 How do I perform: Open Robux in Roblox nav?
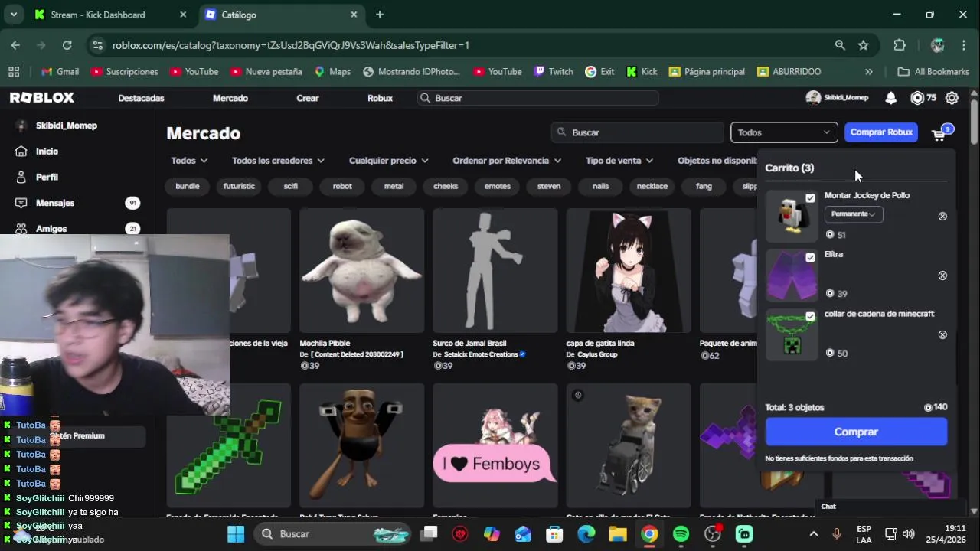point(380,98)
